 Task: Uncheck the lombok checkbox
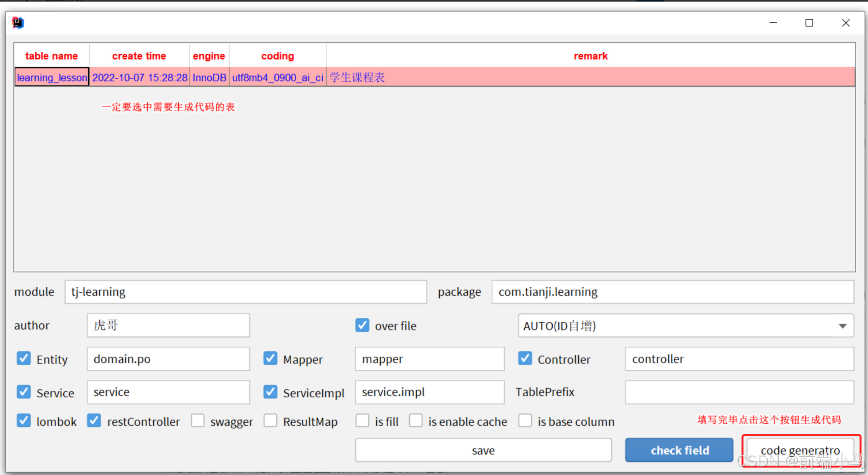pyautogui.click(x=24, y=421)
